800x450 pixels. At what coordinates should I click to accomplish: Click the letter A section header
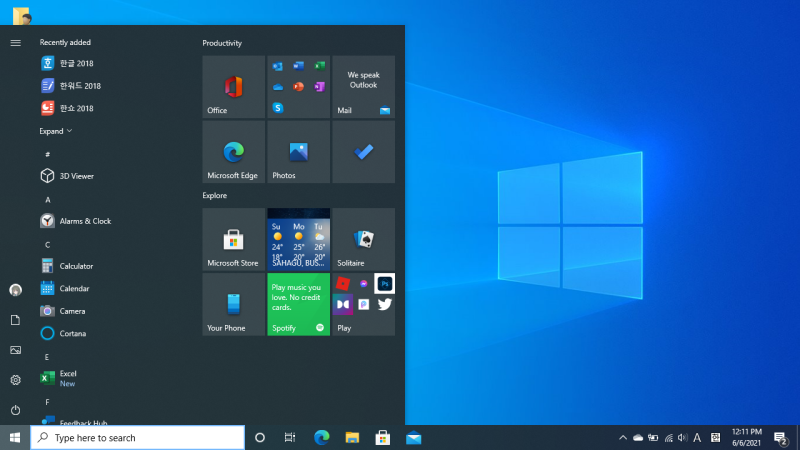pyautogui.click(x=47, y=200)
